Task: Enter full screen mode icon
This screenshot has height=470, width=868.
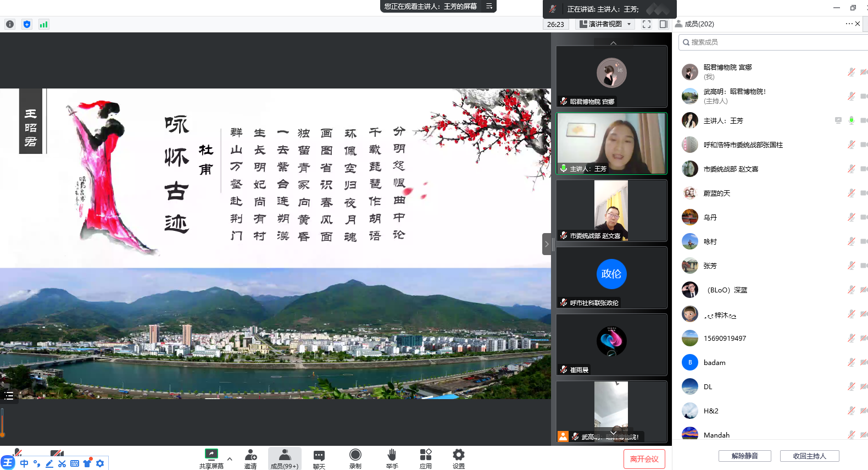Action: coord(647,24)
